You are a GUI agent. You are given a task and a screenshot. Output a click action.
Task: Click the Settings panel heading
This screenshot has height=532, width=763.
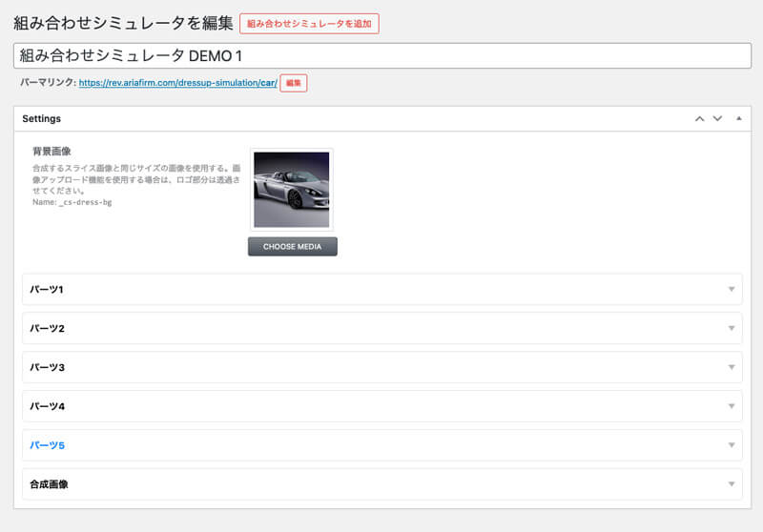42,119
